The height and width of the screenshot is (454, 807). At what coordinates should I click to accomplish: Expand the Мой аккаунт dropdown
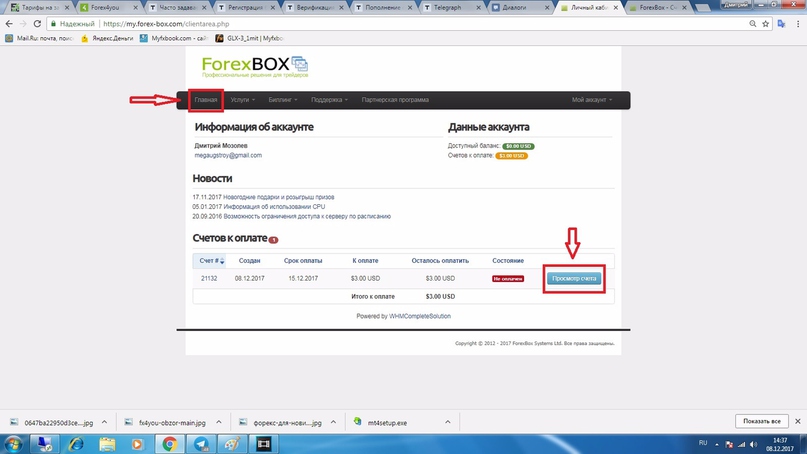coord(592,100)
